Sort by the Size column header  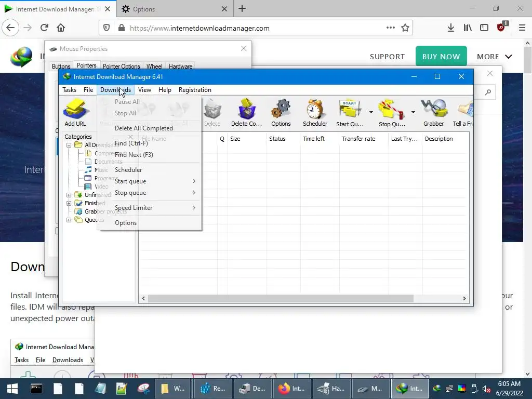click(x=247, y=139)
